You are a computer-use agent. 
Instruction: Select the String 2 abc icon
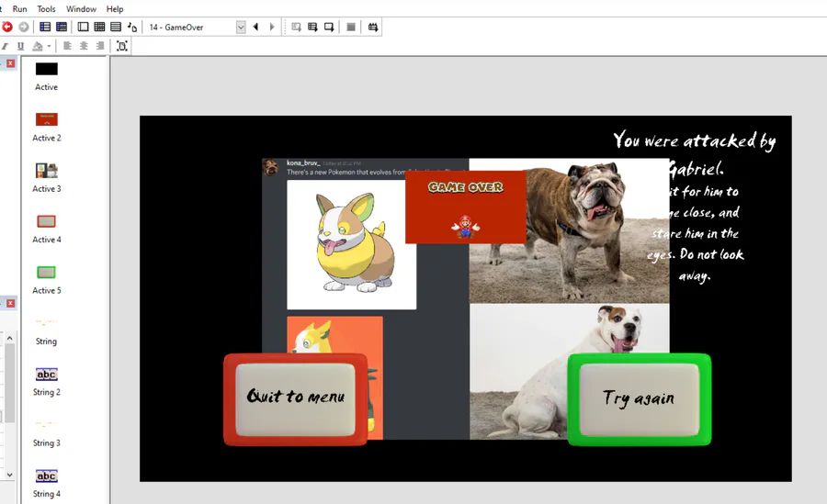click(47, 375)
